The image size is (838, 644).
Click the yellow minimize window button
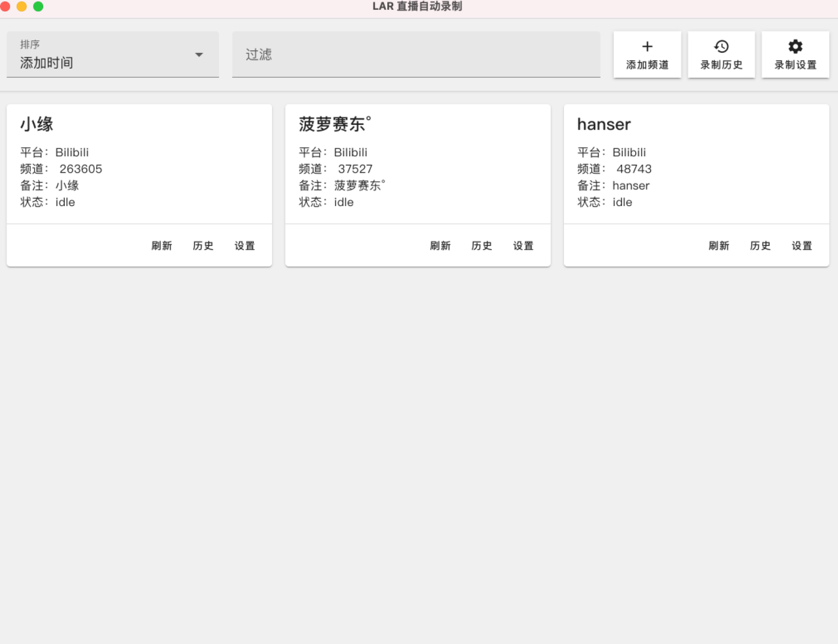[x=22, y=7]
